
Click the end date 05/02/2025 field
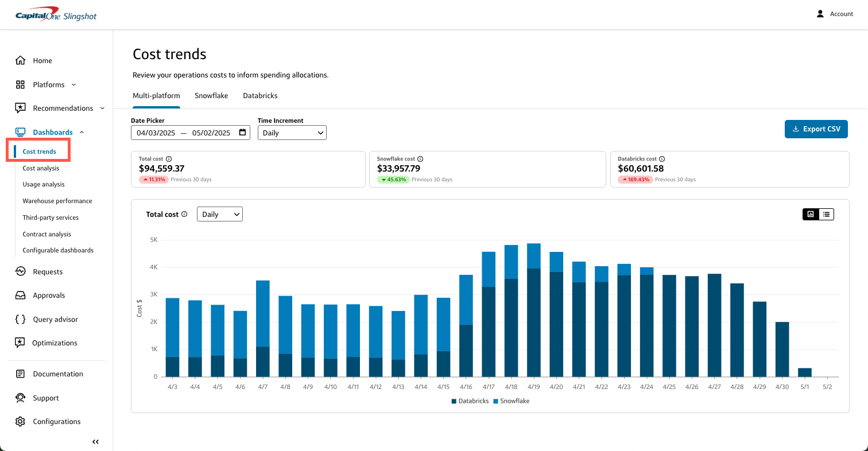[211, 133]
